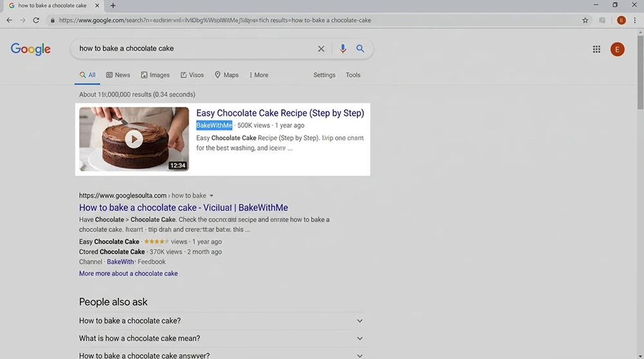
Task: Click the 'People also ask' heading
Action: pos(113,302)
